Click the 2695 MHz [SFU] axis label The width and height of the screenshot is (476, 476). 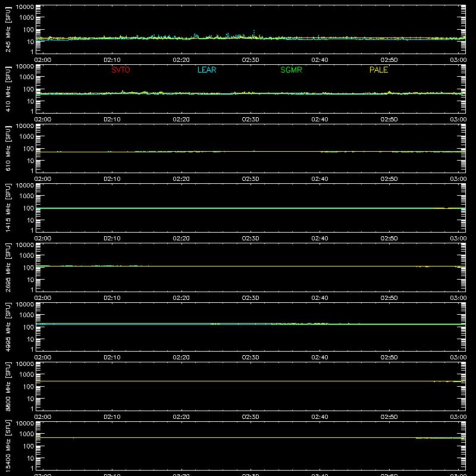[8, 267]
